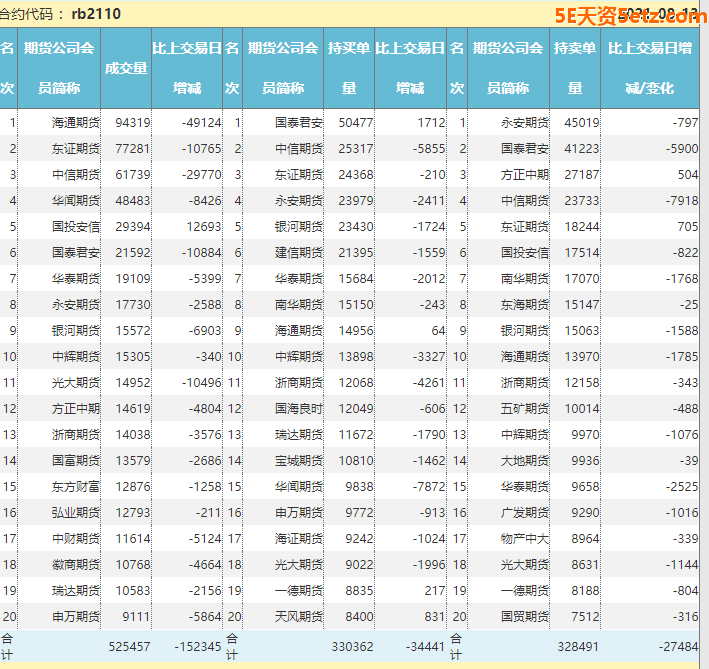Click the 持卖单量 column header

click(x=575, y=68)
